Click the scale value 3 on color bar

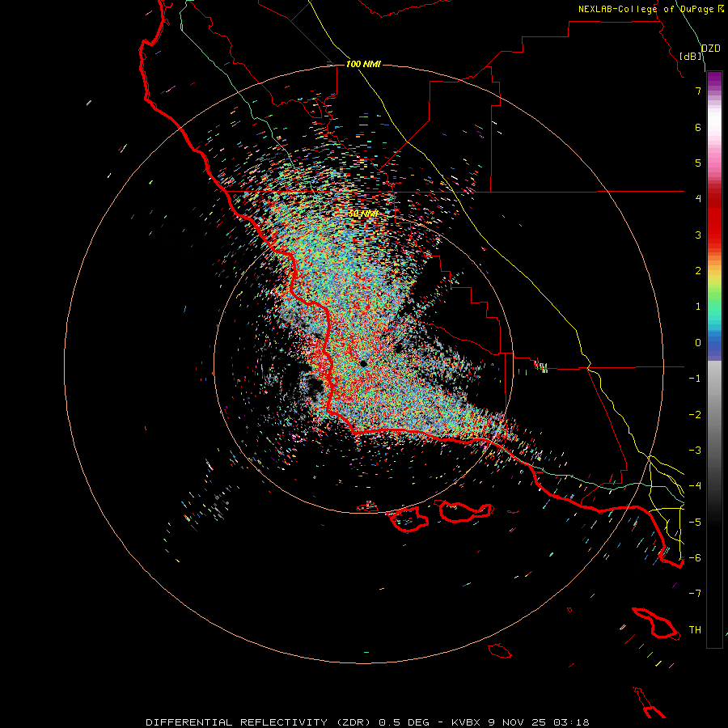(698, 235)
